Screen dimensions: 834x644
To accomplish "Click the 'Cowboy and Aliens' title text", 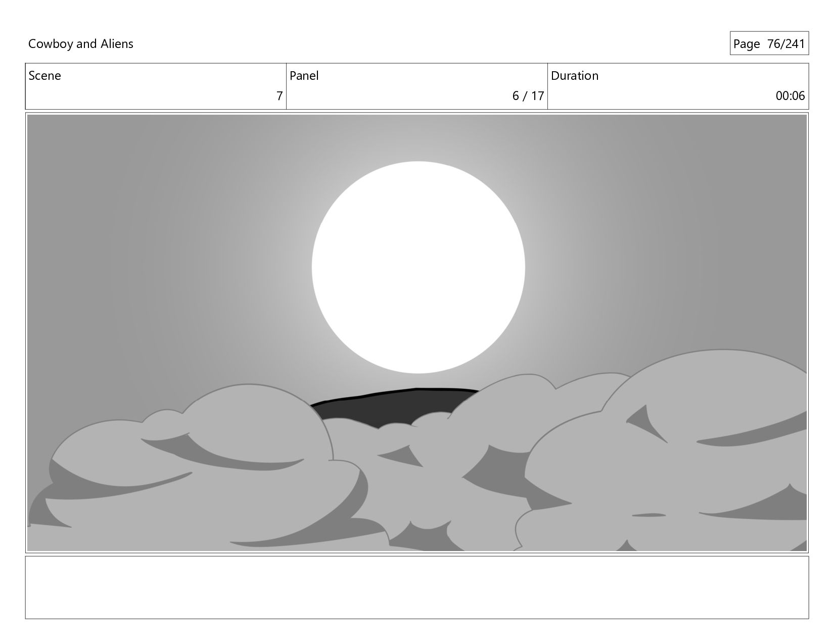I will coord(81,44).
